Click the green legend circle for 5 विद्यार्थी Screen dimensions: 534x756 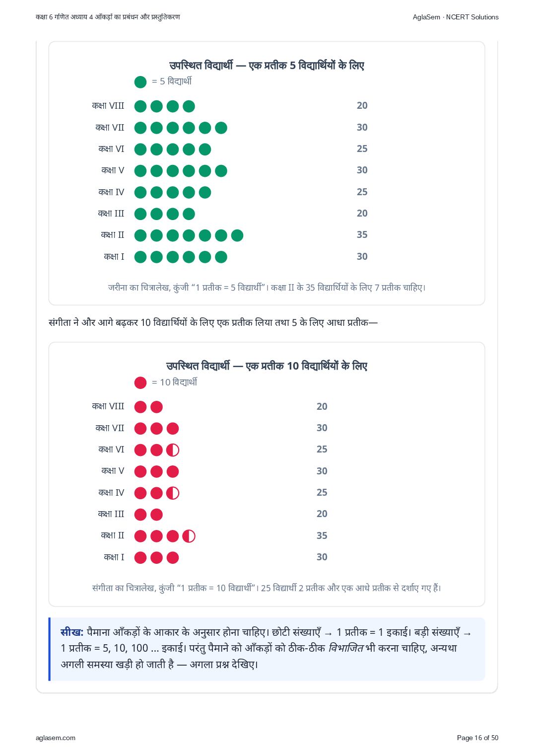point(140,82)
